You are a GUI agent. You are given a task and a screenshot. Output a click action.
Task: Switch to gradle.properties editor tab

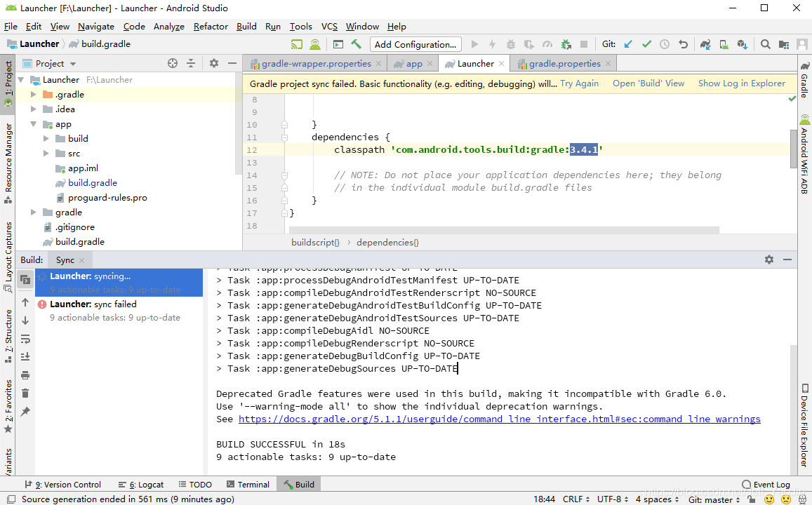point(564,64)
